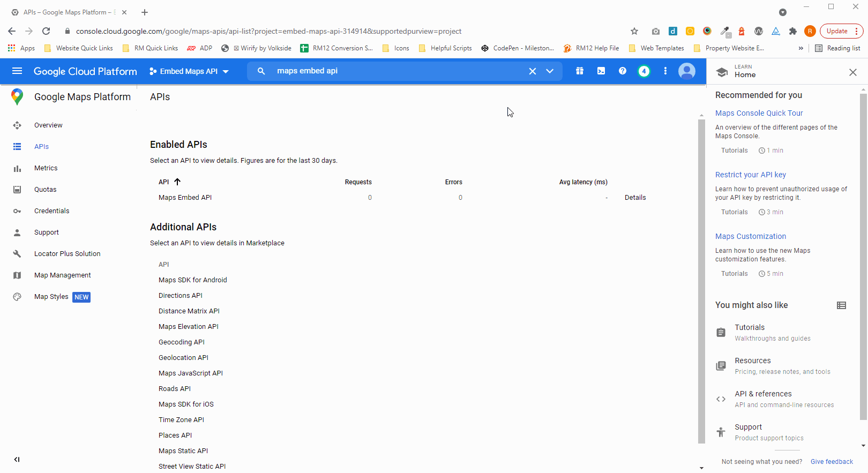Image resolution: width=868 pixels, height=473 pixels.
Task: Select Geocoding API
Action: [181, 342]
